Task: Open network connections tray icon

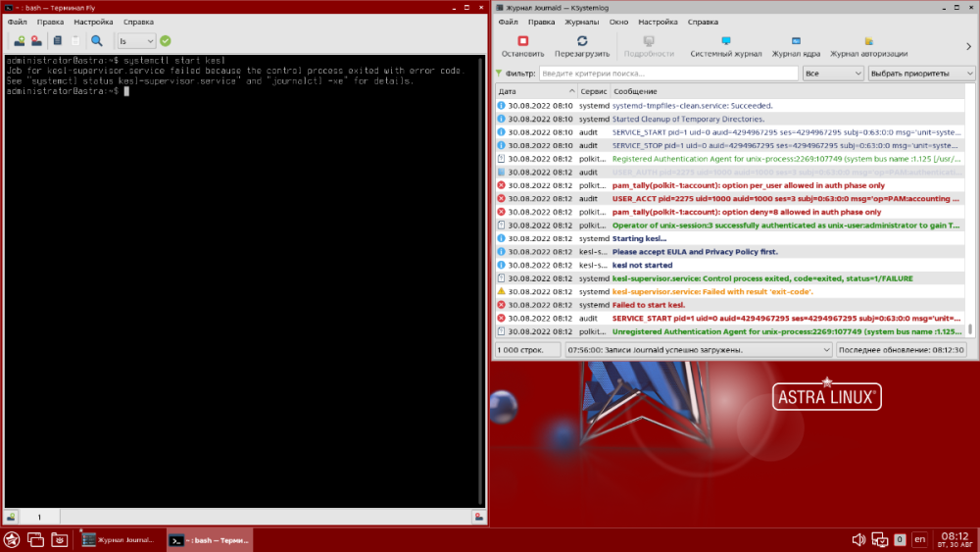Action: coord(880,540)
